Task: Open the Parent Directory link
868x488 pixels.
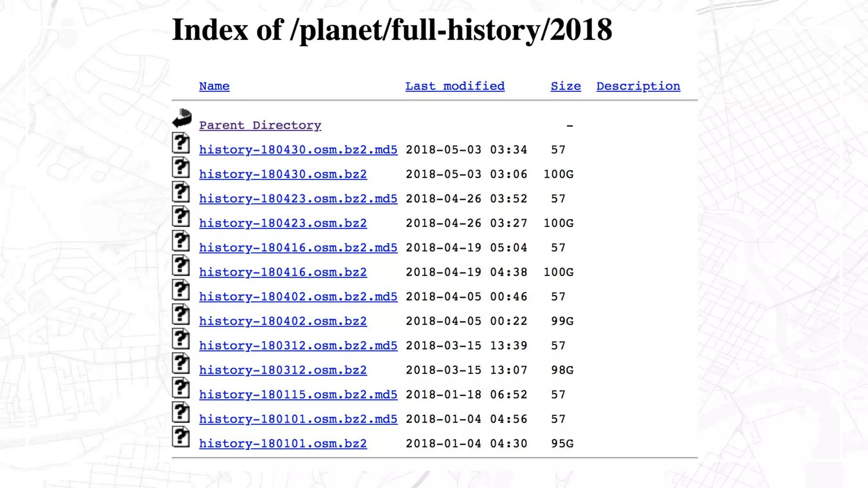Action: point(260,125)
